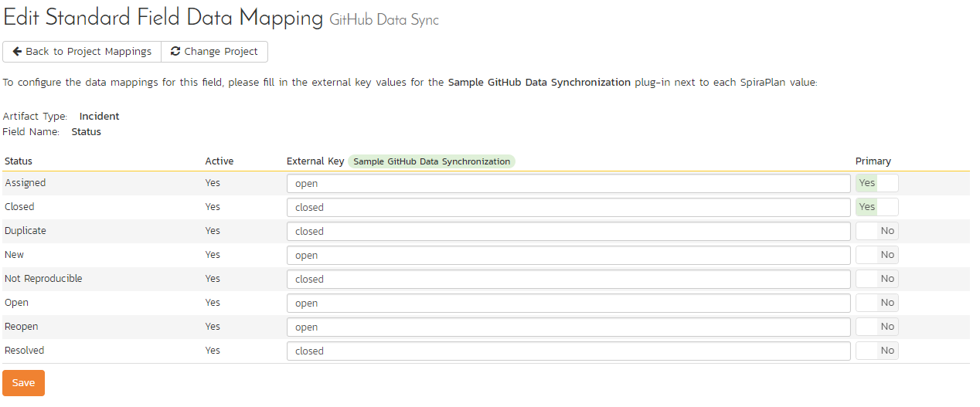Click Active Yes value in Assigned row
Image resolution: width=980 pixels, height=407 pixels.
tap(213, 183)
